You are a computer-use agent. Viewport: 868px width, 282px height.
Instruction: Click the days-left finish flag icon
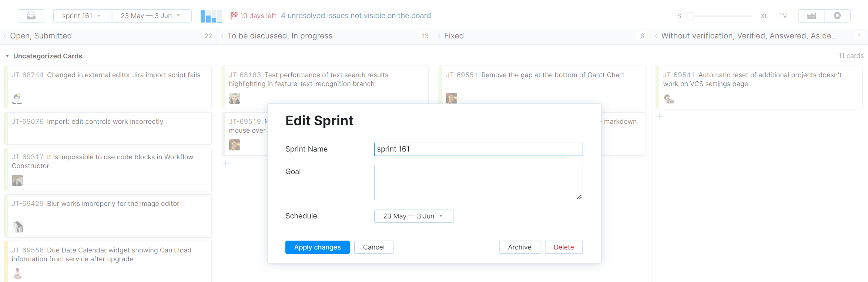point(234,16)
